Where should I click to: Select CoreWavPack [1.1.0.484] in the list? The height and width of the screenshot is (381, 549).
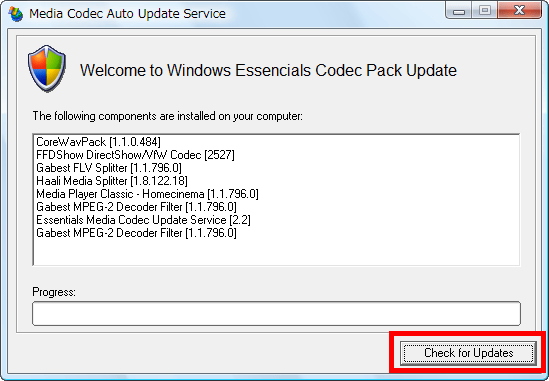tap(98, 142)
